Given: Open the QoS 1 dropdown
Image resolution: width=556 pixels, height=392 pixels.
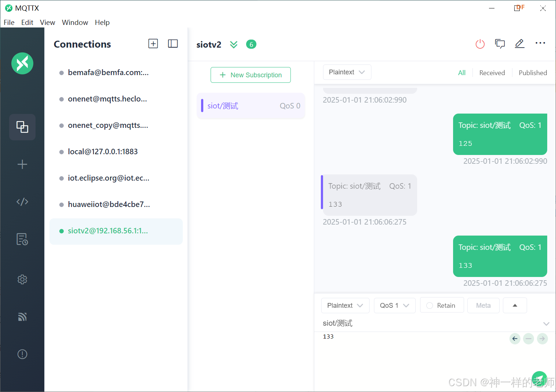Looking at the screenshot, I should tap(395, 306).
